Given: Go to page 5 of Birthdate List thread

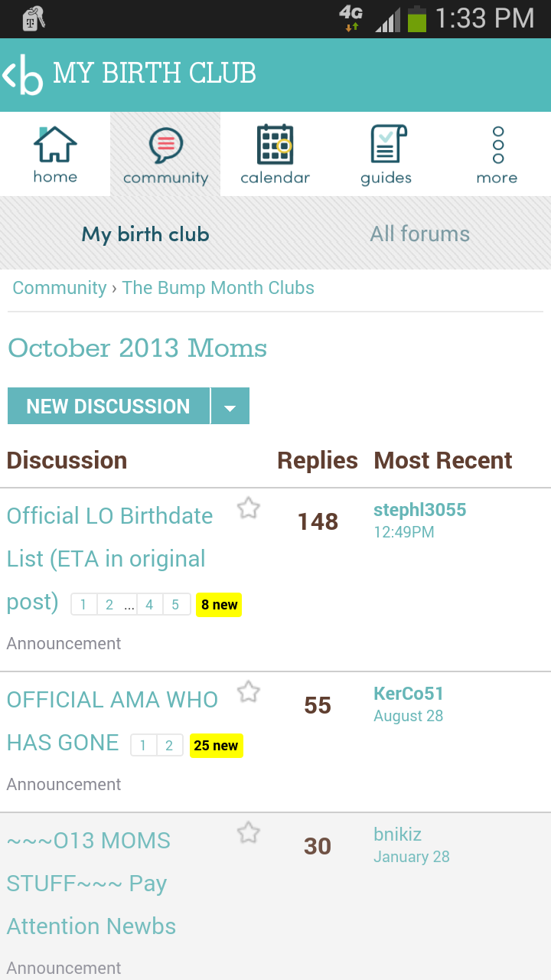Looking at the screenshot, I should pyautogui.click(x=175, y=605).
